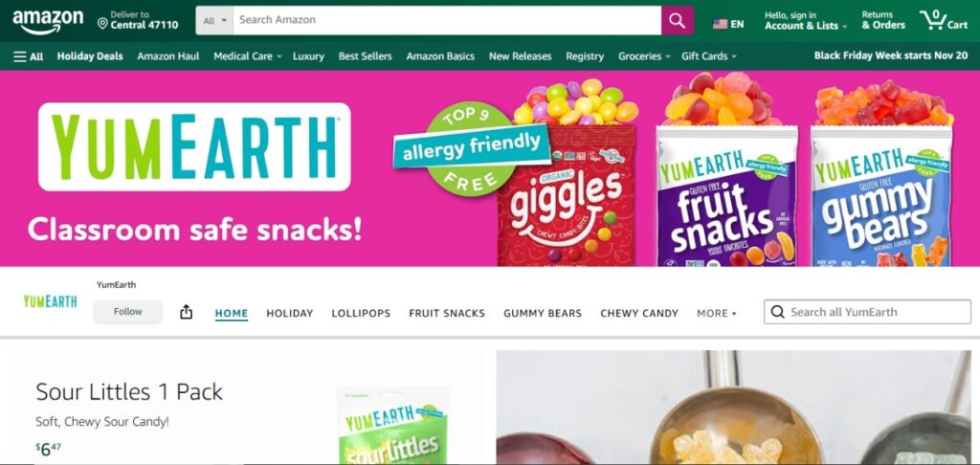Expand the MORE store menu

[716, 313]
